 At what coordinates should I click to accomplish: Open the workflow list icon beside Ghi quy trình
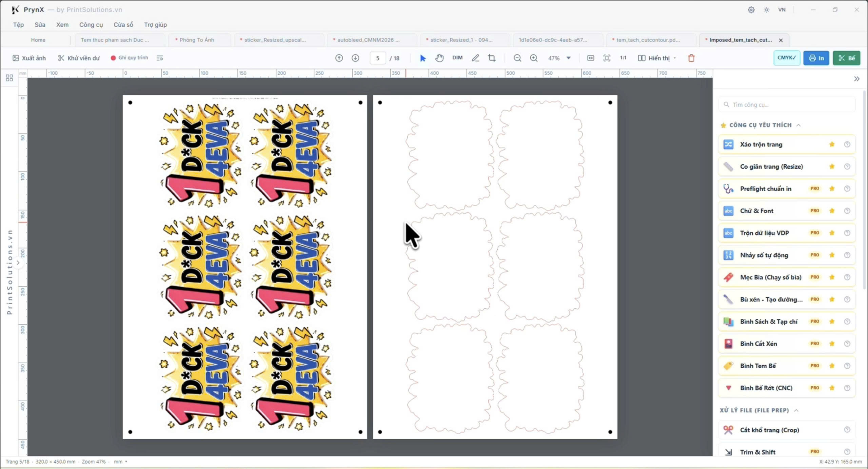click(x=160, y=58)
